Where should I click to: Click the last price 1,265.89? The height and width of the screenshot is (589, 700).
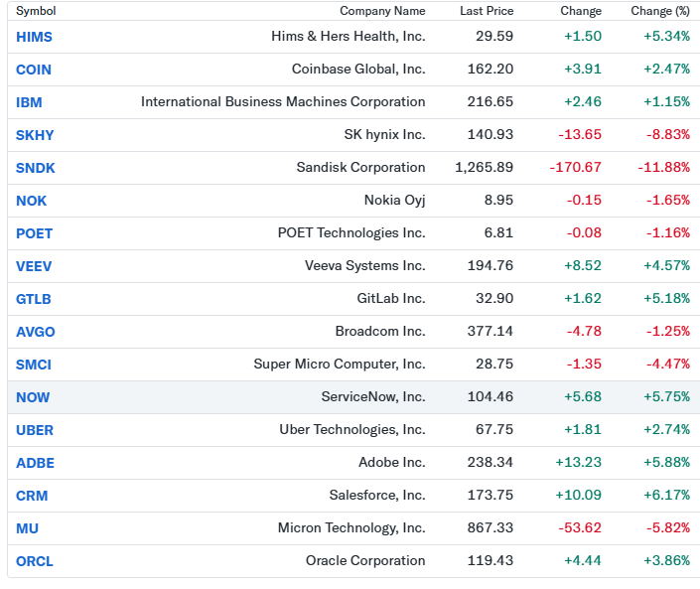click(x=484, y=167)
